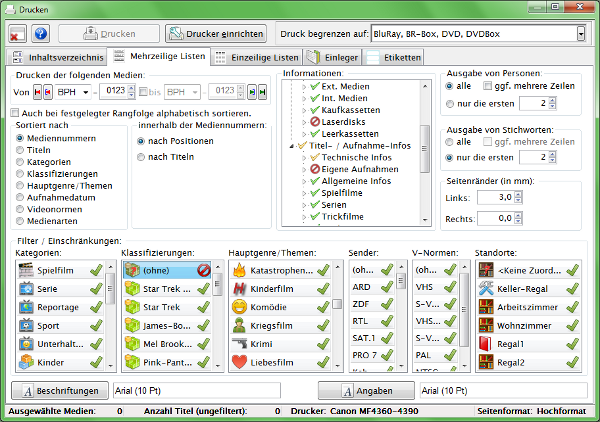Click the blue help question mark icon

click(41, 34)
